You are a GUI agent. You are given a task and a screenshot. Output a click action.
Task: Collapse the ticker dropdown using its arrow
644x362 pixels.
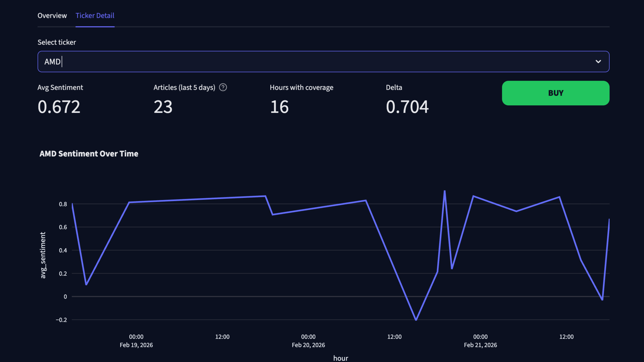coord(598,61)
